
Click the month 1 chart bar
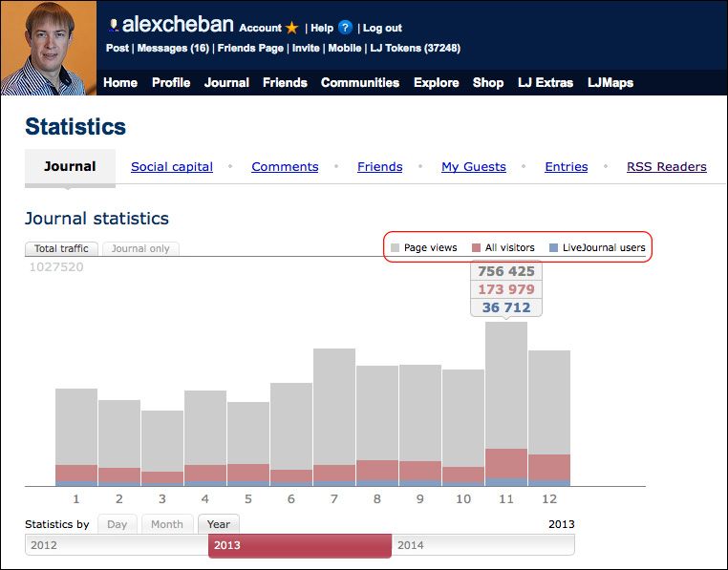(x=76, y=437)
